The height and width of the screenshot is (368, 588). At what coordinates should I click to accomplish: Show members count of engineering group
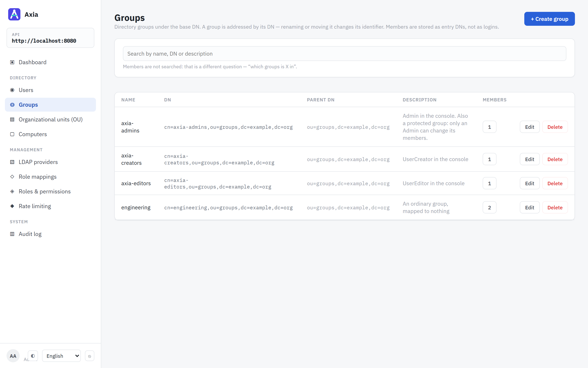(x=489, y=207)
